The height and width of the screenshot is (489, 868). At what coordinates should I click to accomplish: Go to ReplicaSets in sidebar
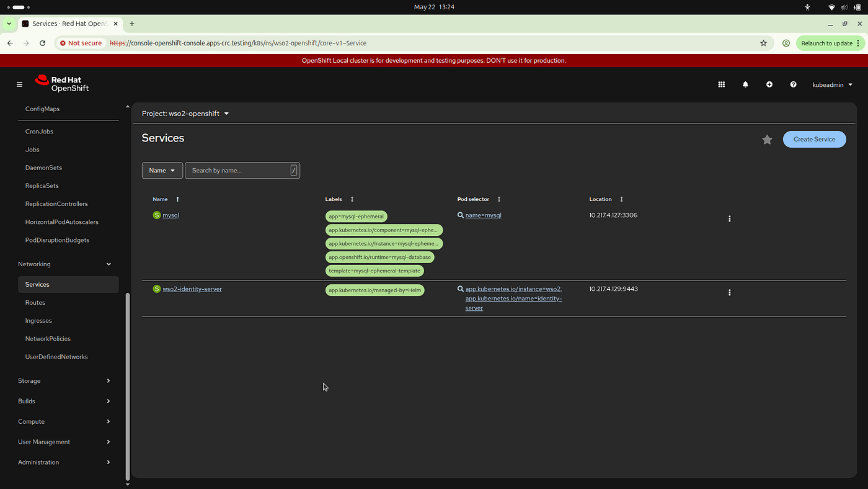tap(42, 186)
